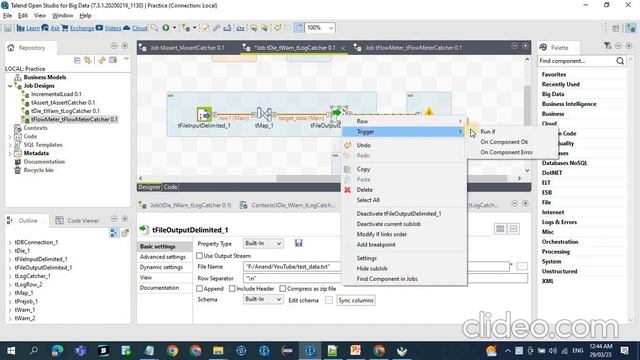This screenshot has width=640, height=360.
Task: Toggle Include Header checkbox
Action: click(232, 289)
